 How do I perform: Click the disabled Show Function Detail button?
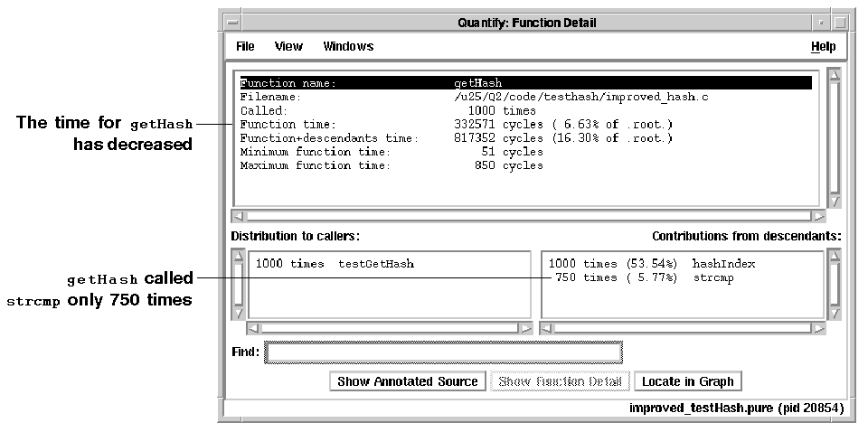[x=560, y=381]
